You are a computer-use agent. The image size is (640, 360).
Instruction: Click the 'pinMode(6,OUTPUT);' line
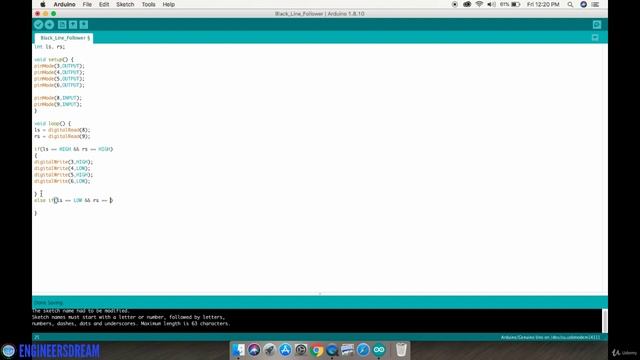(59, 85)
